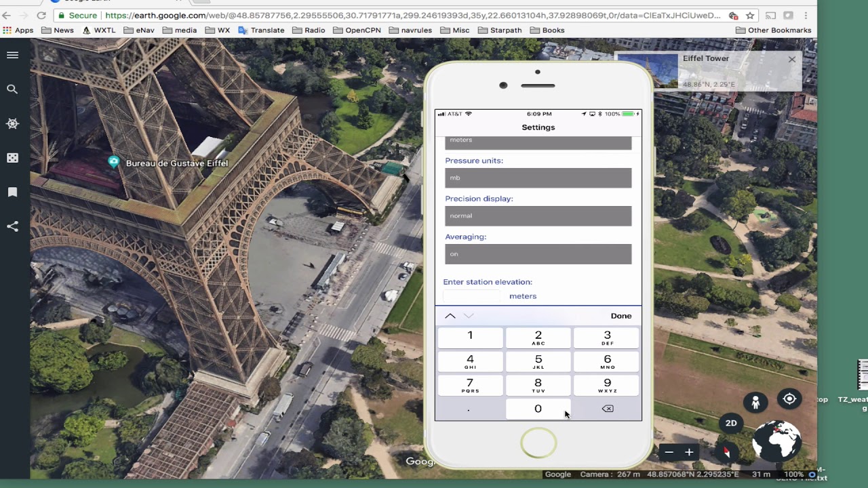Open the Google Earth search tool

click(x=12, y=89)
